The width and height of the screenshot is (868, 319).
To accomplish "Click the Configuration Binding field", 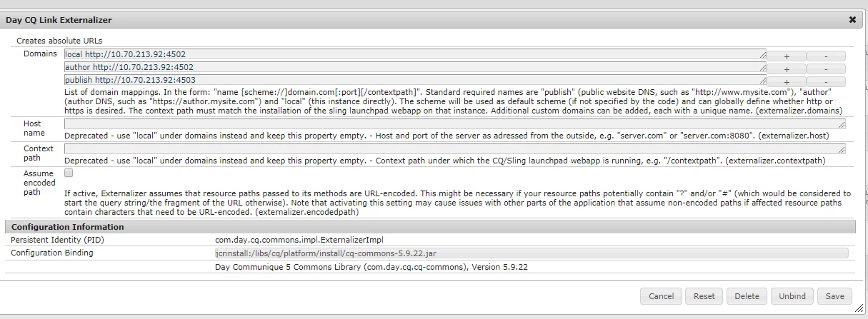I will tap(532, 253).
